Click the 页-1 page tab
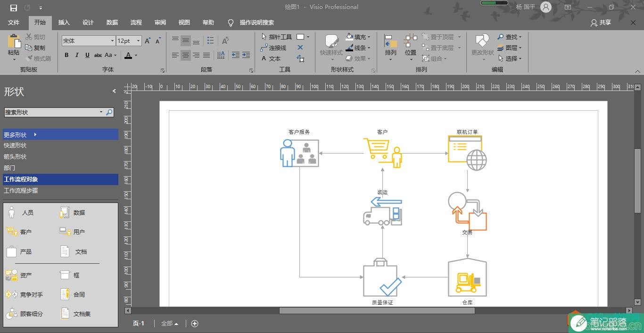The width and height of the screenshot is (644, 333). [x=138, y=324]
